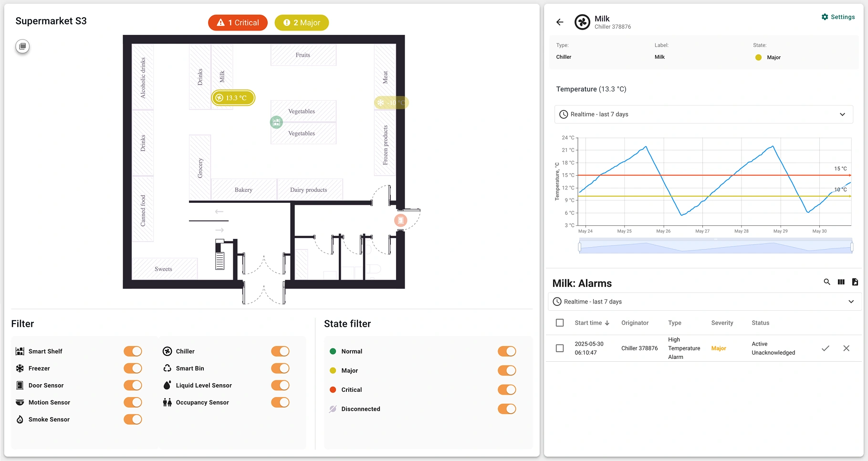Disable the Freezer filter toggle
This screenshot has width=868, height=461.
tap(133, 368)
